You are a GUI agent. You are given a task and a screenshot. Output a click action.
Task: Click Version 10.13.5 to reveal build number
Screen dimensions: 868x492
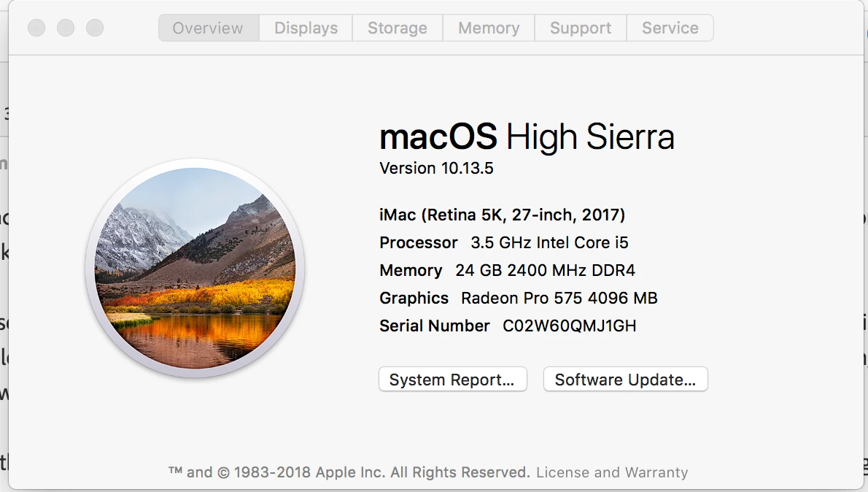click(x=436, y=168)
